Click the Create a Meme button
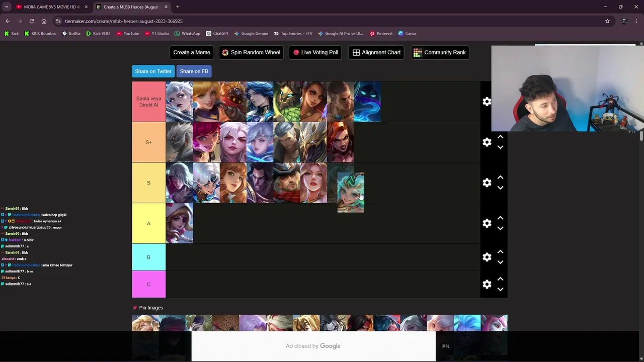 pos(192,52)
